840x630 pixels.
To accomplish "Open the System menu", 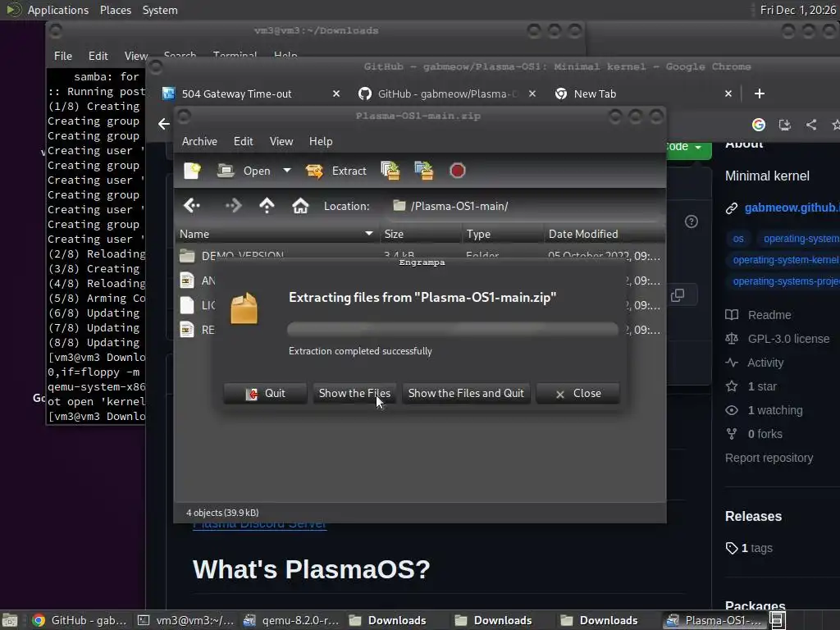I will coord(160,10).
